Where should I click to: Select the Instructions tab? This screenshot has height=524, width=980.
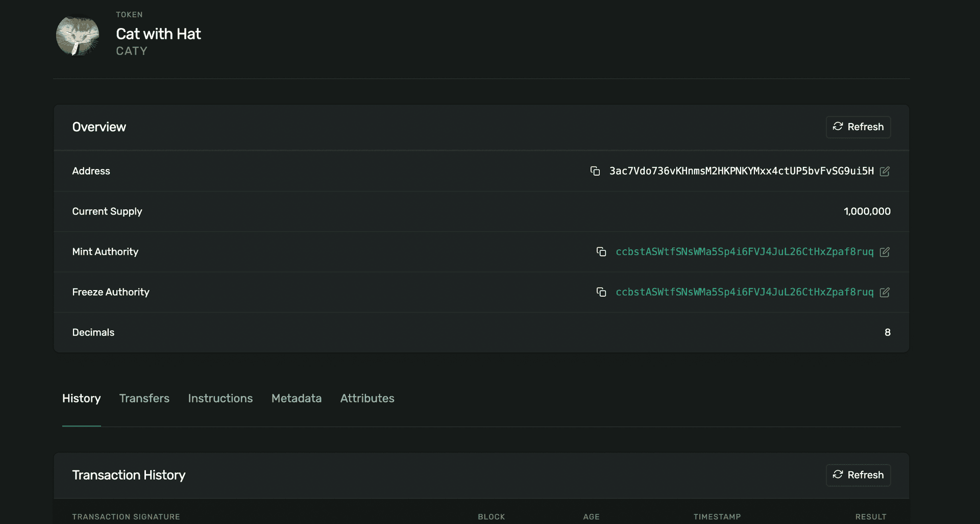(220, 398)
